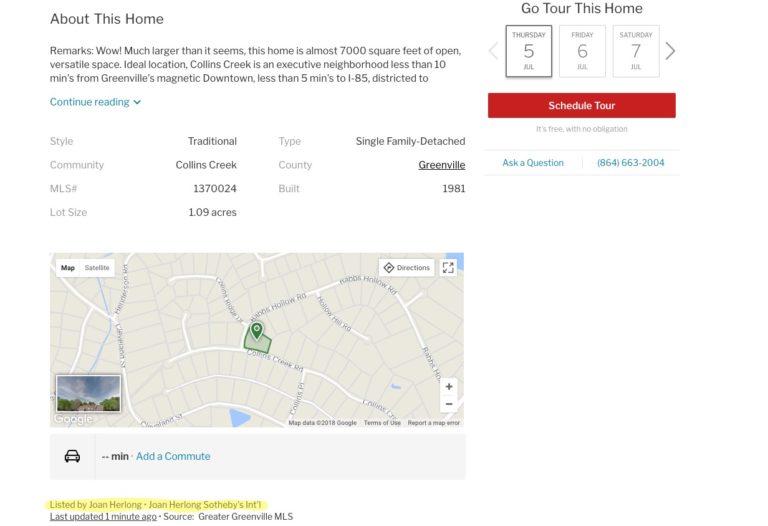Select Thursday 5 Jul tour date

coord(528,51)
